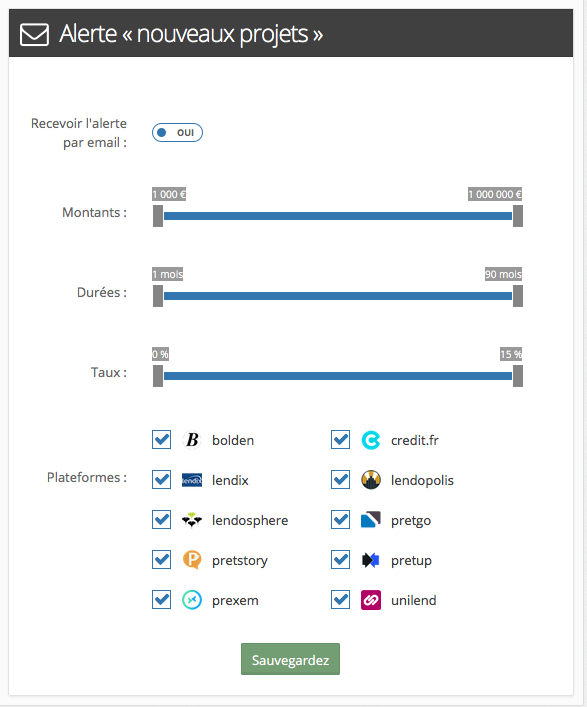Viewport: 587px width, 707px height.
Task: Toggle the email alert OUI switch
Action: click(x=177, y=133)
